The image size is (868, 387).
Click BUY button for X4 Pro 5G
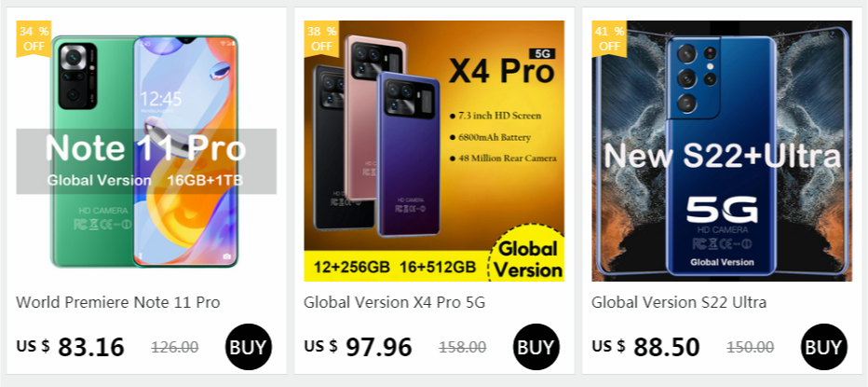[536, 348]
